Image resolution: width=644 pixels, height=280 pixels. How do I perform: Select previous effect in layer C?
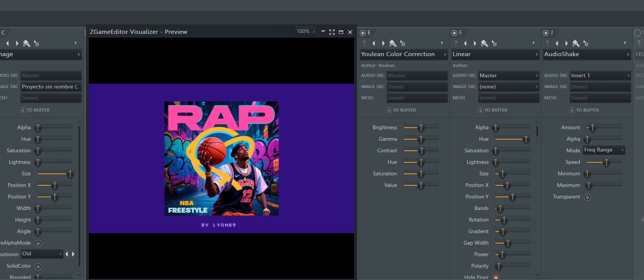7,43
